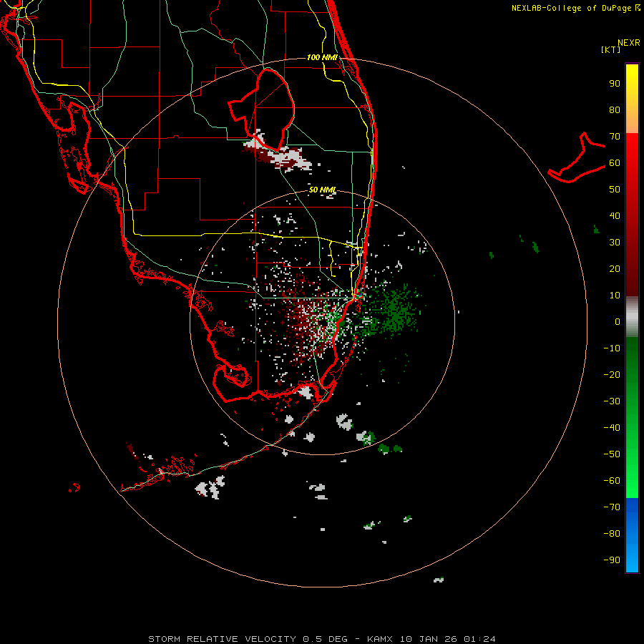Click the KAMX radar site identifier

click(x=380, y=639)
